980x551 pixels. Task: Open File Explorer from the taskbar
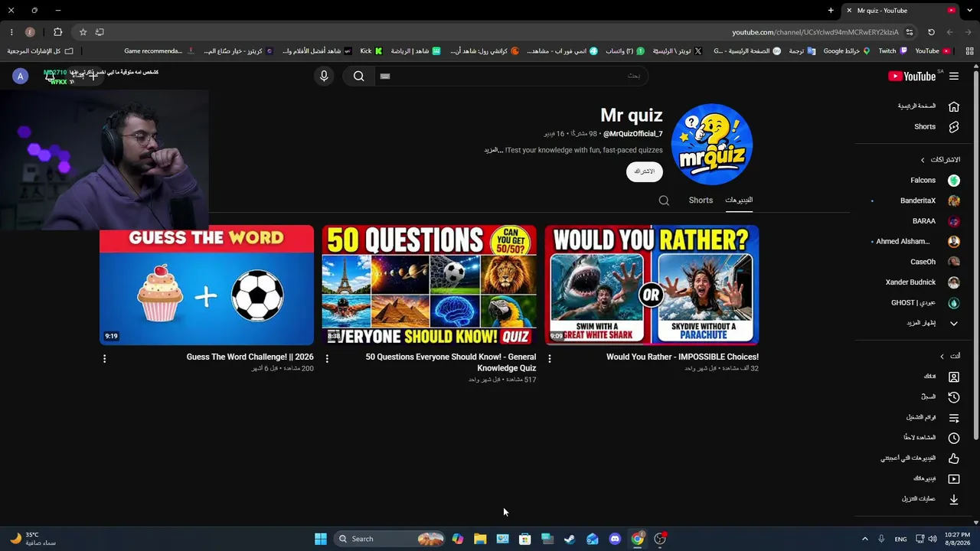(x=480, y=539)
